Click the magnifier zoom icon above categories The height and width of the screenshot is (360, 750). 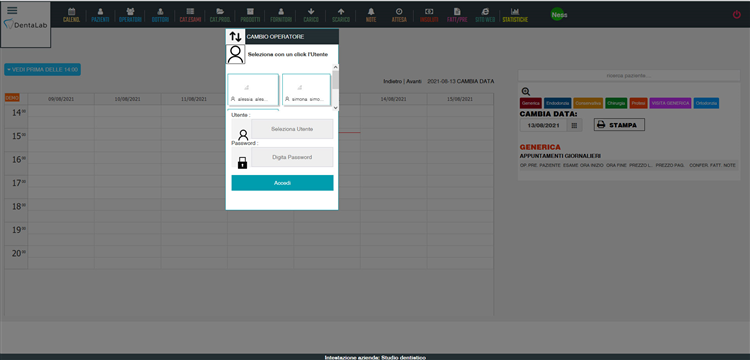click(x=526, y=92)
